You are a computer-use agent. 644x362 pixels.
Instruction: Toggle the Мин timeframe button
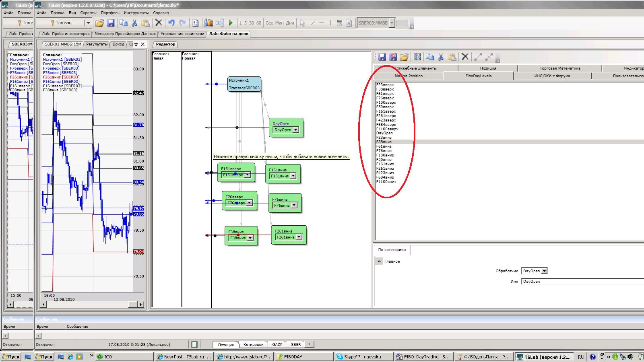coord(279,23)
